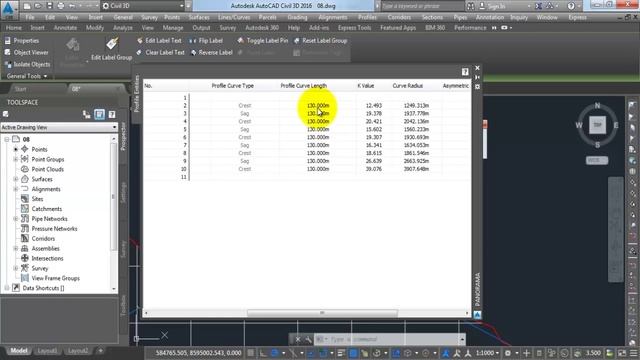Viewport: 640px width, 360px height.
Task: Expand the Survey tree node
Action: point(16,268)
